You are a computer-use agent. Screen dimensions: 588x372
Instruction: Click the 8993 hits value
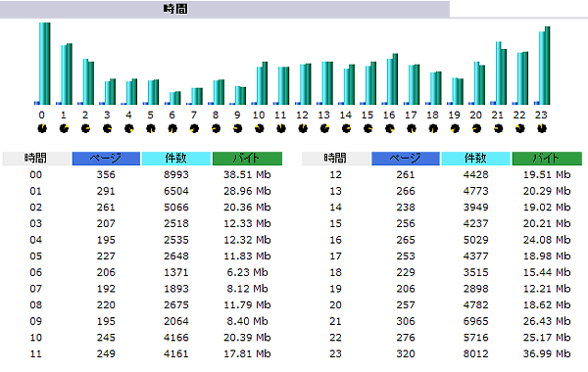[176, 174]
